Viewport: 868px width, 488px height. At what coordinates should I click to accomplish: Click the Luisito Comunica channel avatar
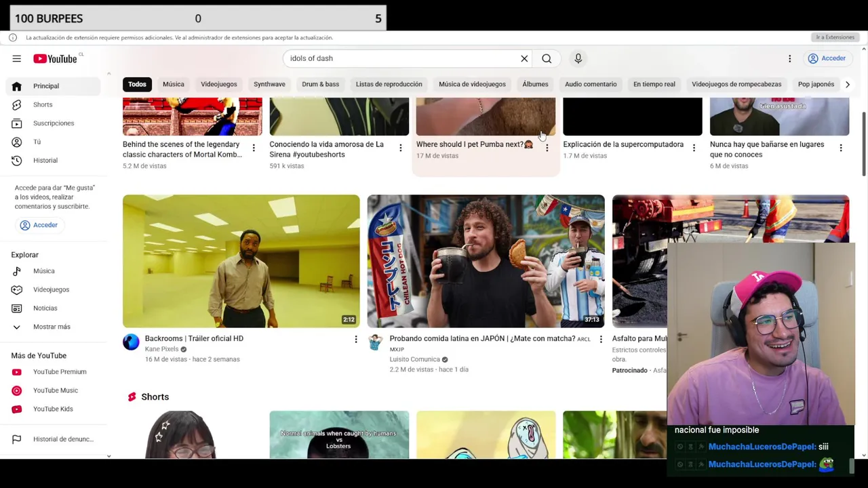tap(376, 342)
